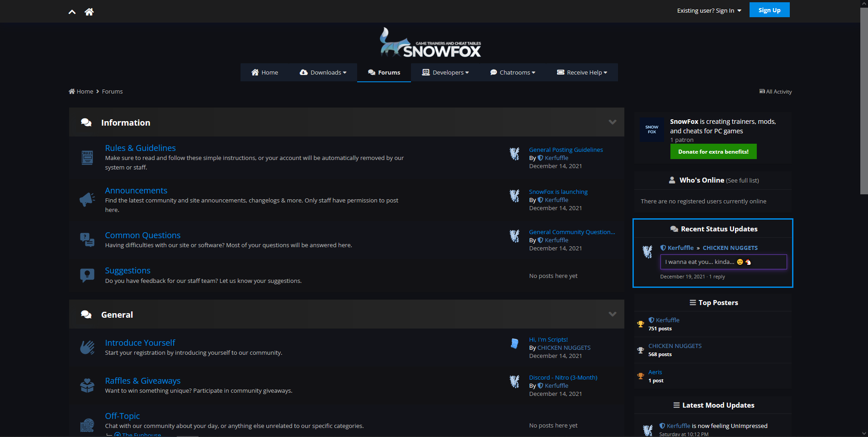Click CHICKEN NUGGETS in Top Posters
Image resolution: width=868 pixels, height=437 pixels.
point(675,346)
